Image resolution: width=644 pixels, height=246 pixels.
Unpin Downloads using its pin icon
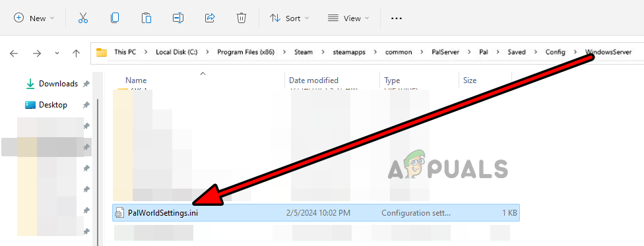[86, 84]
